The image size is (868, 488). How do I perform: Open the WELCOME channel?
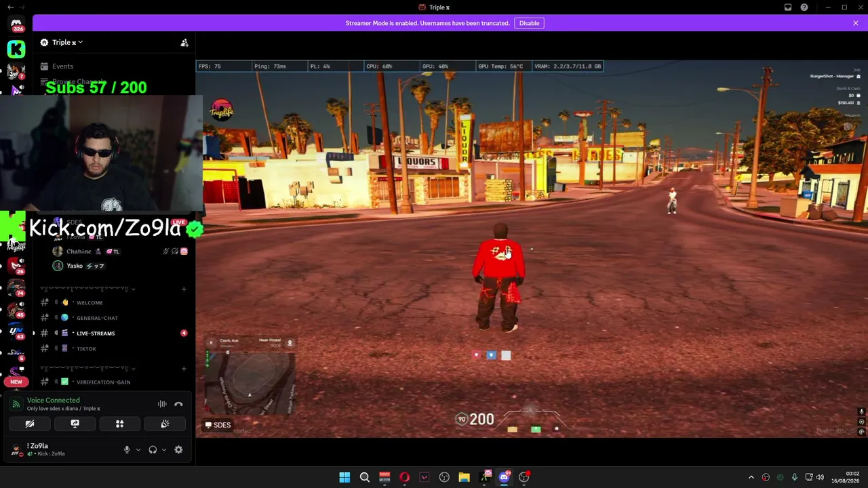114,303
